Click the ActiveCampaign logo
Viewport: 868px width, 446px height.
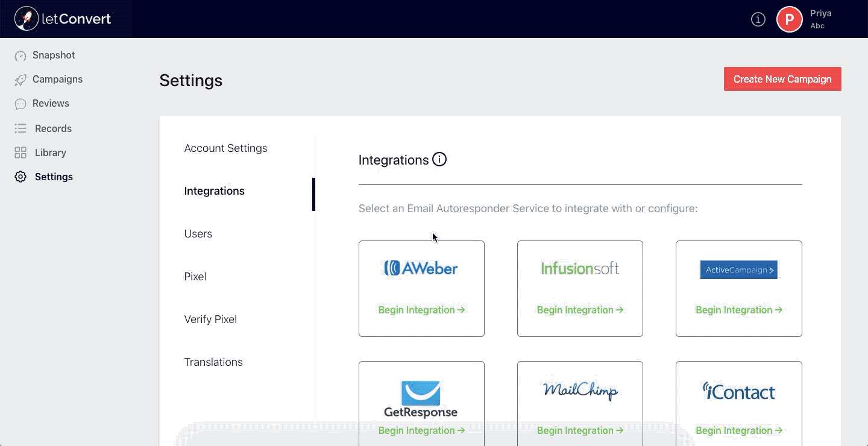(739, 270)
